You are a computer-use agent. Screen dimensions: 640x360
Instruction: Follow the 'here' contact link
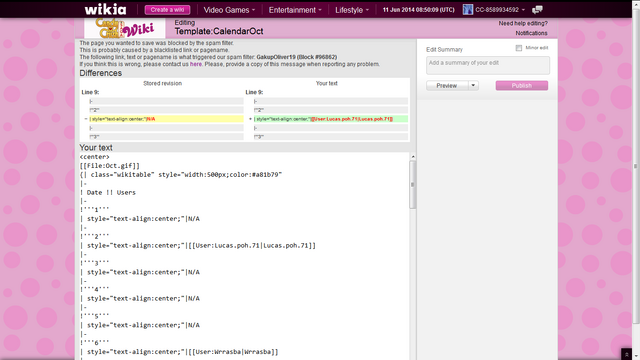tap(196, 64)
